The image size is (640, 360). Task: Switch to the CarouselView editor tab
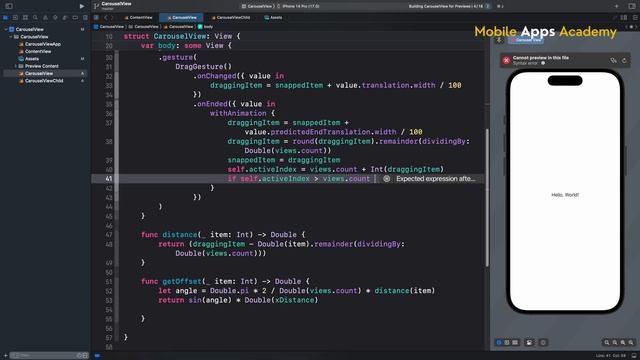182,18
